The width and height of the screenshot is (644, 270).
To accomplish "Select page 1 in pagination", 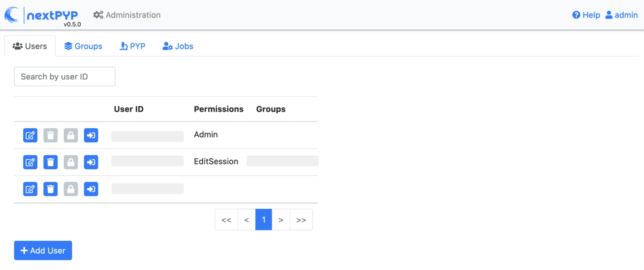I will 264,220.
